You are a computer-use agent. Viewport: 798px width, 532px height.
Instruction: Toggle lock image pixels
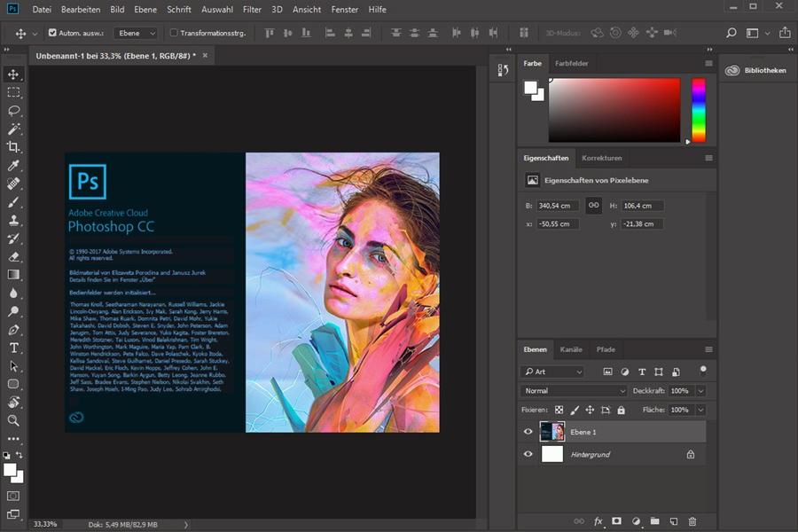575,410
